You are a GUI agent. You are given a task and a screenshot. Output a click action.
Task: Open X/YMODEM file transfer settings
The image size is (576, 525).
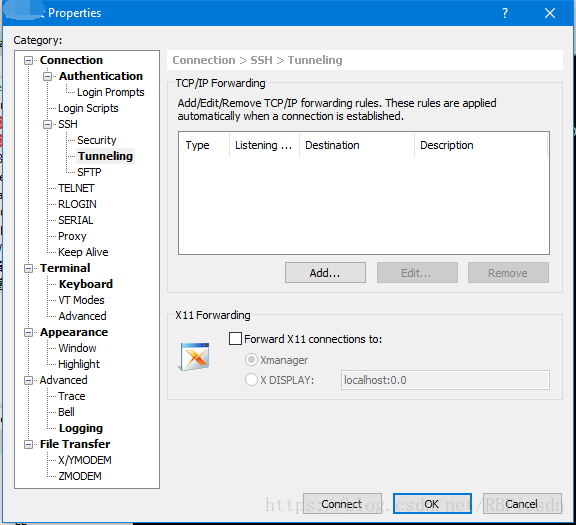84,460
